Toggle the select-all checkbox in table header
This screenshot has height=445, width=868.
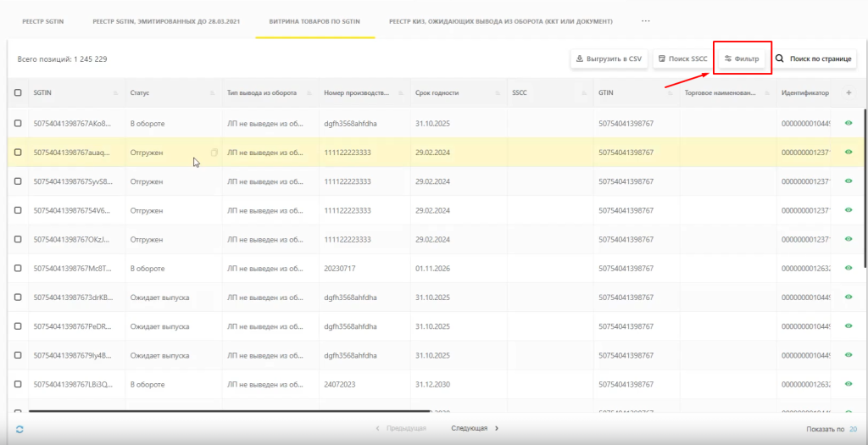[x=18, y=92]
